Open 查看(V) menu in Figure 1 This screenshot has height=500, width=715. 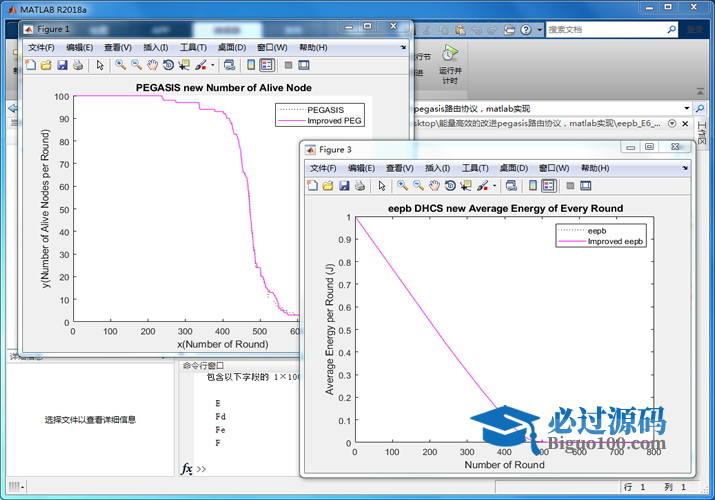point(118,47)
